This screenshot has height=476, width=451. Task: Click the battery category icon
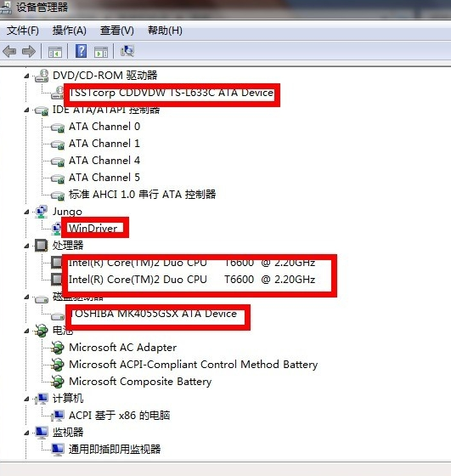(x=42, y=331)
